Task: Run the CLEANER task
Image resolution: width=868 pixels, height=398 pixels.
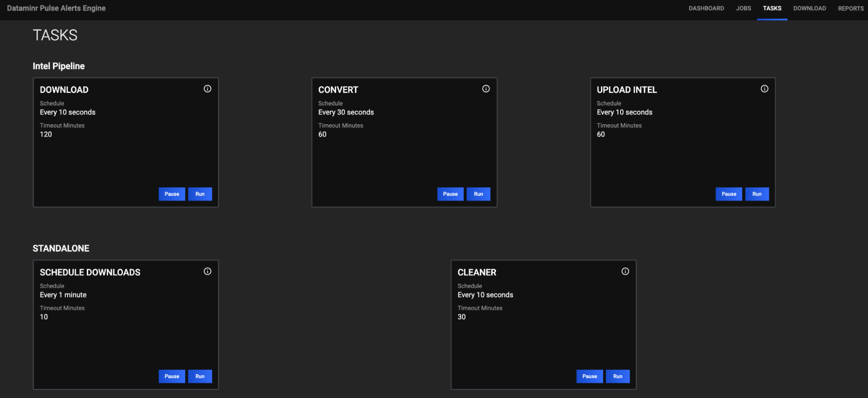Action: click(617, 376)
